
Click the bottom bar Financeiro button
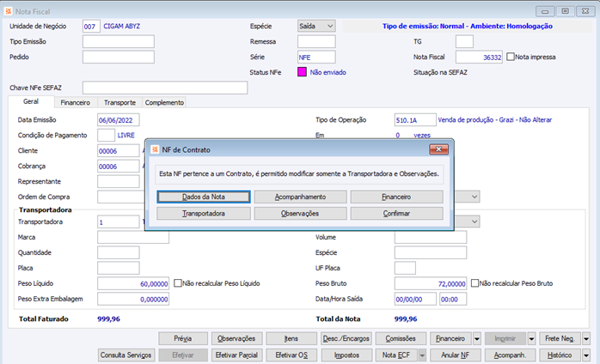click(x=450, y=338)
